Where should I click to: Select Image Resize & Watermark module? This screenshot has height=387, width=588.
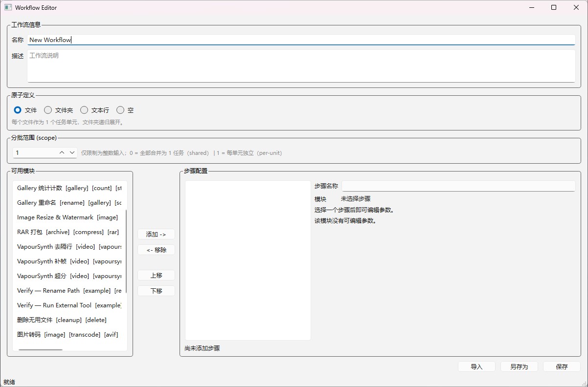point(69,217)
